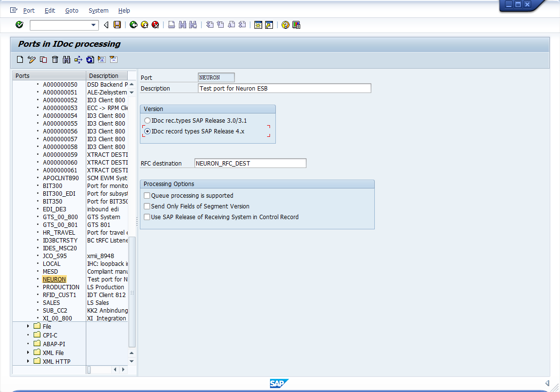Screen dimensions: 560x392
Task: Select the LOCAL port in tree
Action: [52, 263]
